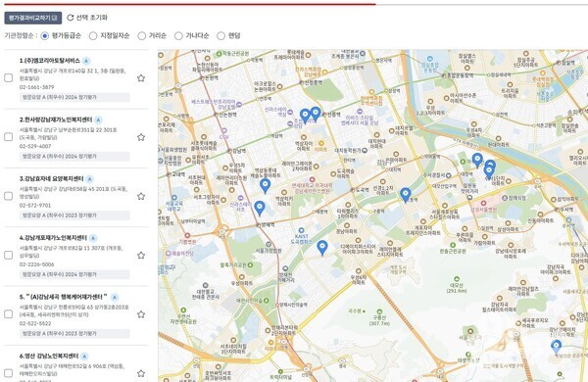Click phone number 02-2226-5006
Viewport: 588px width, 382px height.
37,264
